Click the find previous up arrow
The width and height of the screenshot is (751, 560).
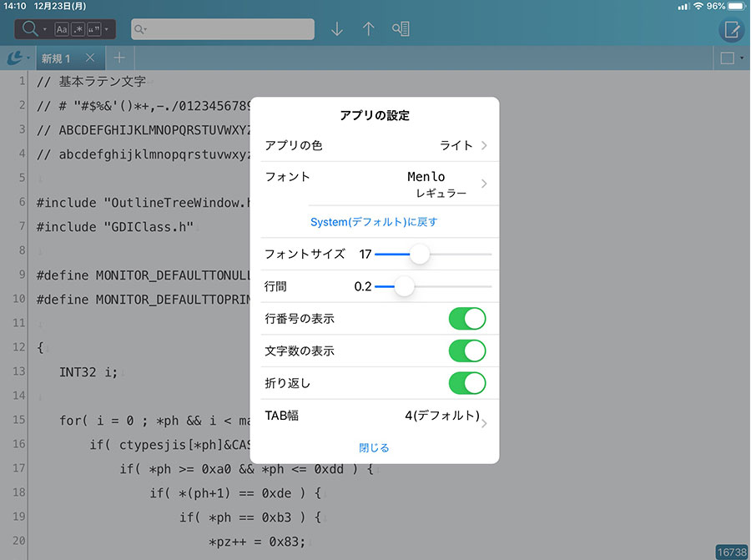tap(368, 29)
